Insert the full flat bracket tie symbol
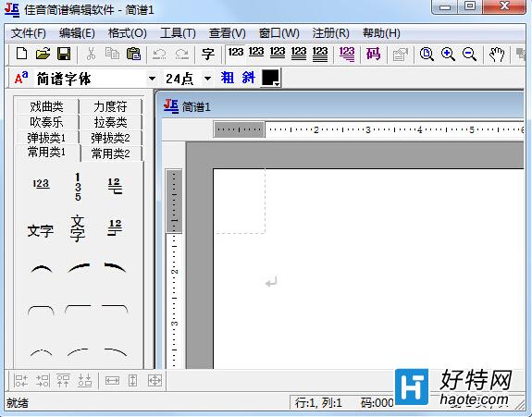The height and width of the screenshot is (417, 532). (x=41, y=311)
